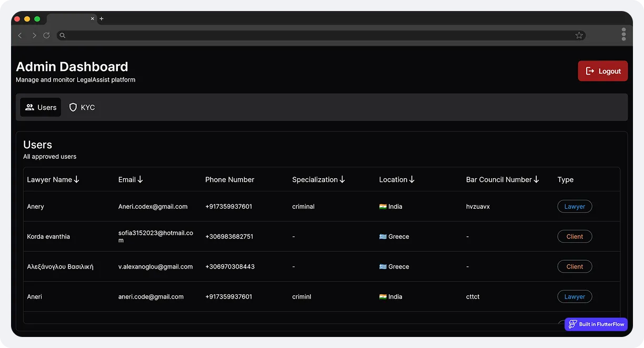This screenshot has width=644, height=348.
Task: Open a new tab with plus icon
Action: click(102, 19)
